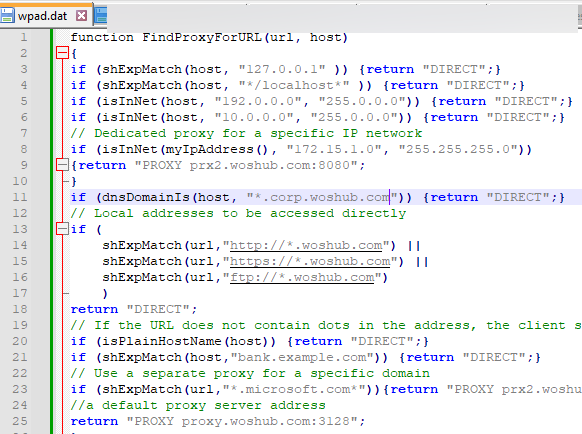Screen dimensions: 582x434
Task: Click line number 25 in the margin
Action: [20, 421]
